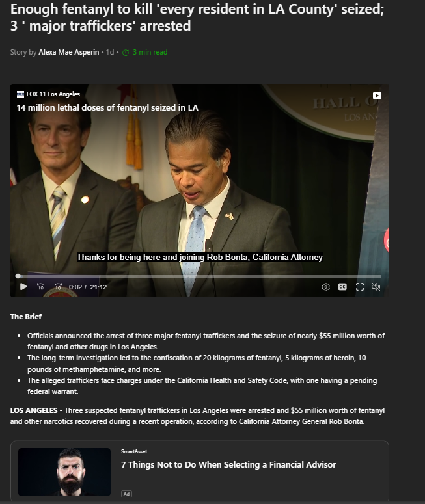Click bullet about California Health and Safety Code
This screenshot has height=504, width=425.
tap(202, 386)
